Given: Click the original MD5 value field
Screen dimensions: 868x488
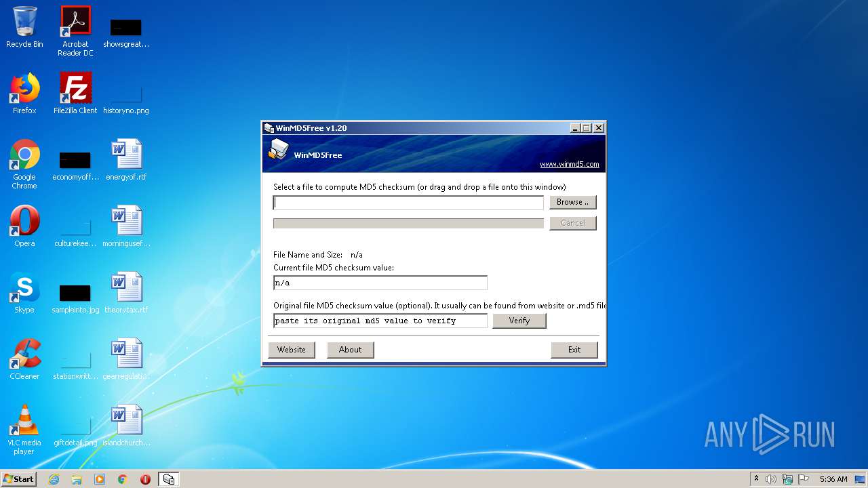Looking at the screenshot, I should pos(380,321).
